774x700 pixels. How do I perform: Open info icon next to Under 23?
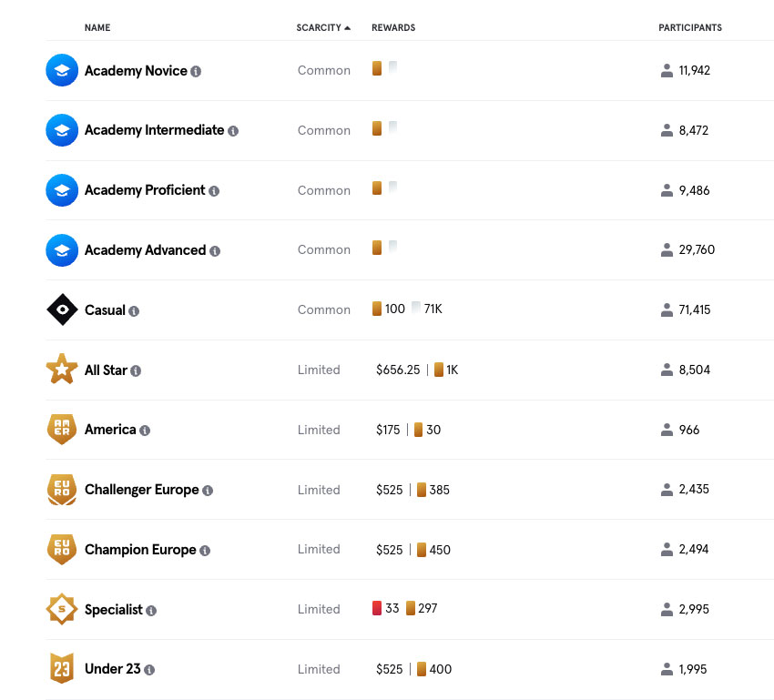tap(149, 670)
